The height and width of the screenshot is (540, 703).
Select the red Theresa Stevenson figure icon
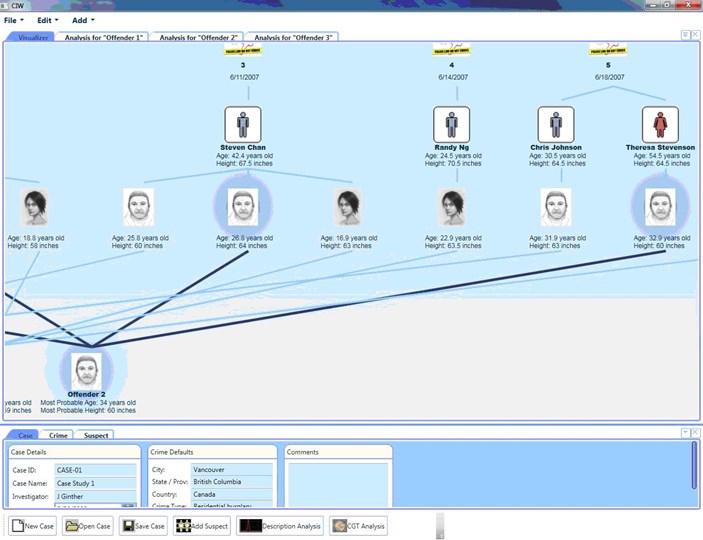click(x=659, y=125)
